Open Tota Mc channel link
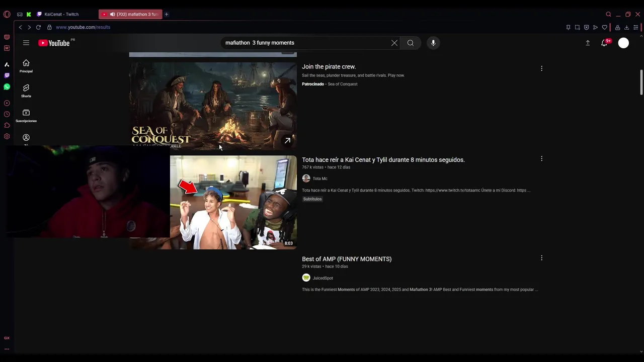 [x=319, y=178]
